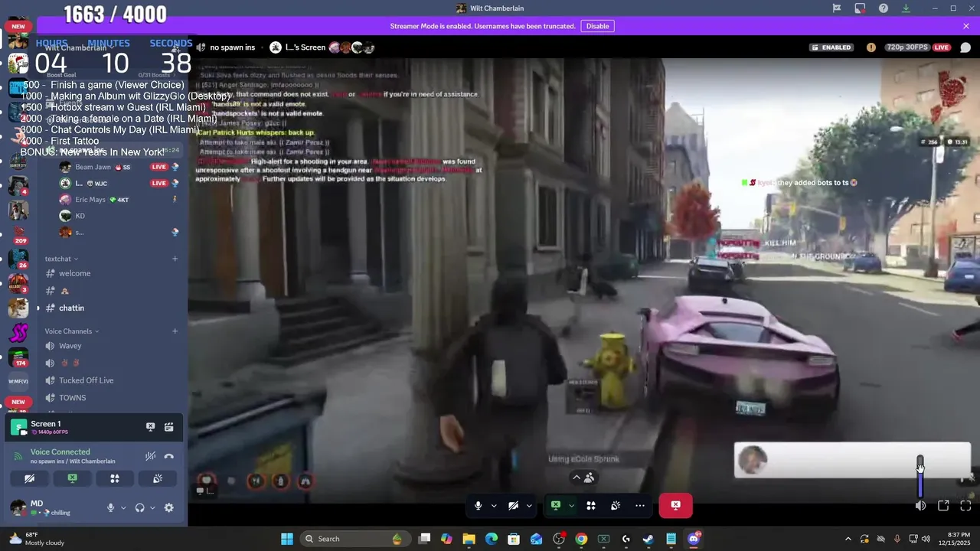
Task: Collapse the textchat category
Action: pyautogui.click(x=61, y=259)
